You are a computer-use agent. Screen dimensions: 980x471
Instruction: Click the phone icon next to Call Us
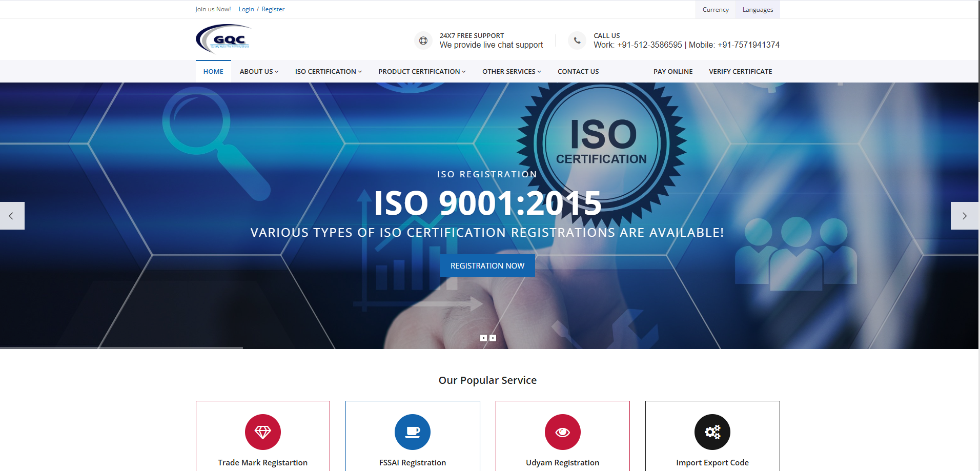[577, 40]
